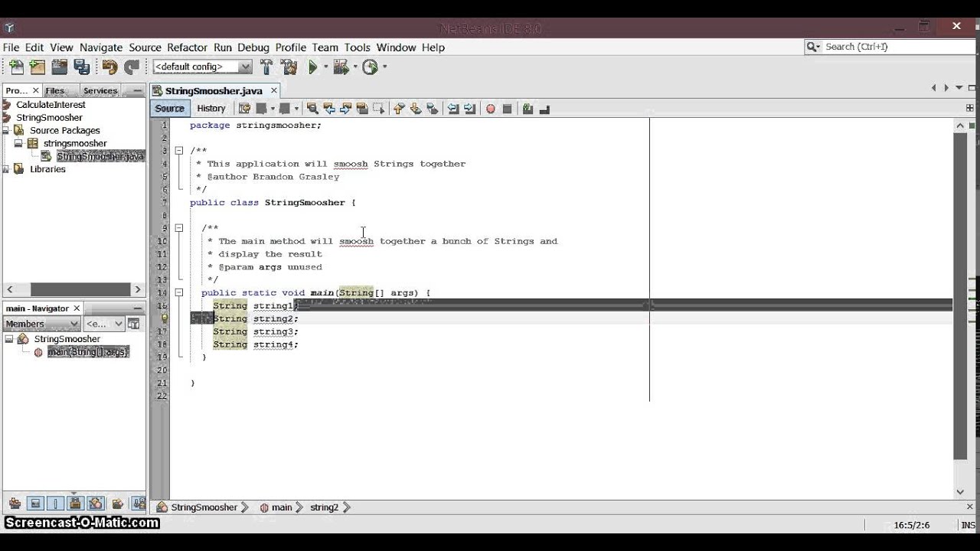Toggle Show Inner Classes in Navigator
Screen dimensions: 980x551
(96, 504)
